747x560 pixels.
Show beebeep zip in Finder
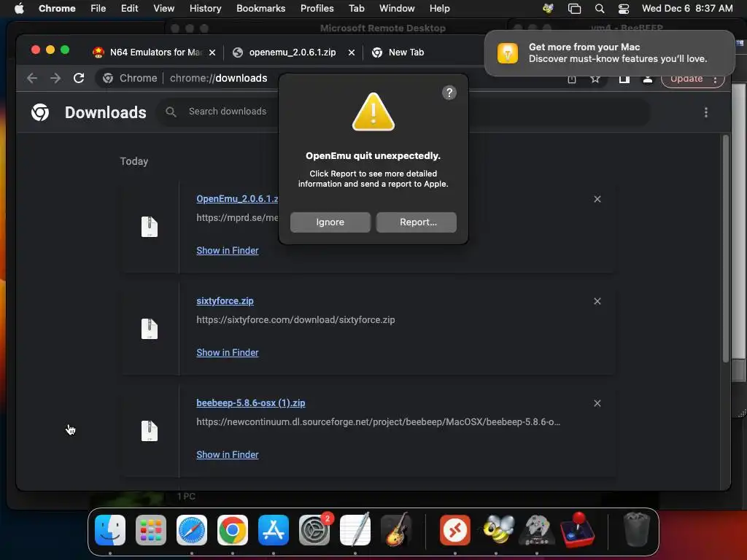coord(228,455)
